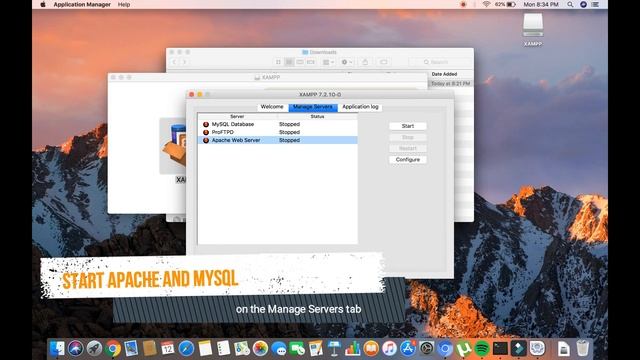Open the Help menu
Viewport: 640px width, 360px height.
[x=124, y=4]
